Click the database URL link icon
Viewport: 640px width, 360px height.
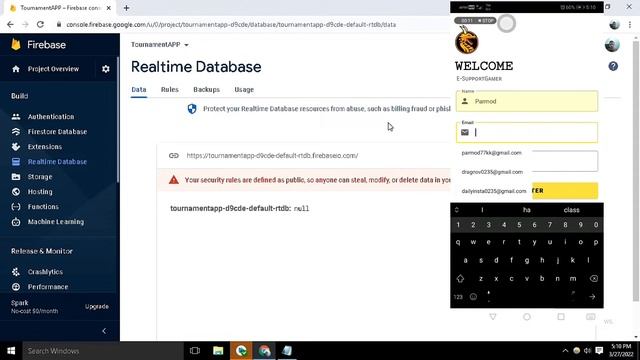click(x=174, y=156)
